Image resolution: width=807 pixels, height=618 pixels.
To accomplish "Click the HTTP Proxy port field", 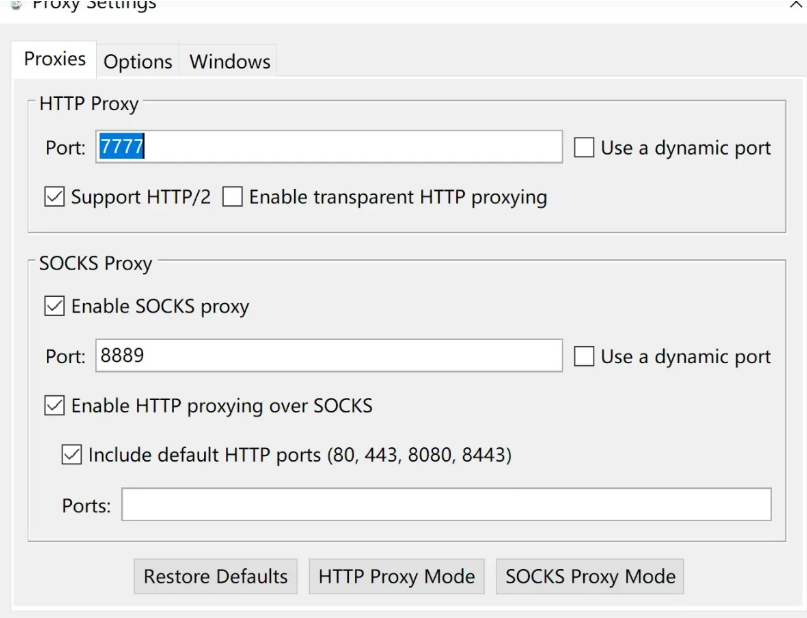I will (329, 147).
